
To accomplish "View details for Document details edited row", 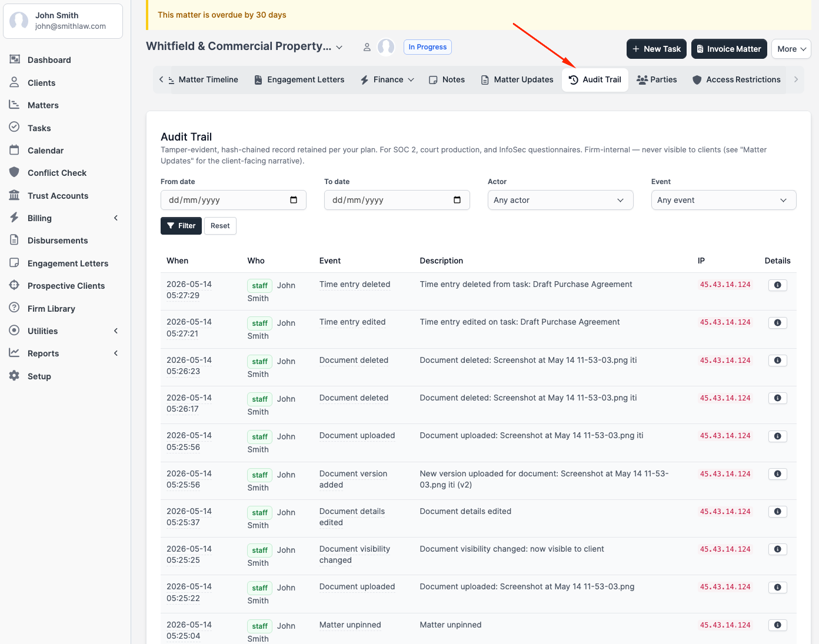I will coord(777,512).
